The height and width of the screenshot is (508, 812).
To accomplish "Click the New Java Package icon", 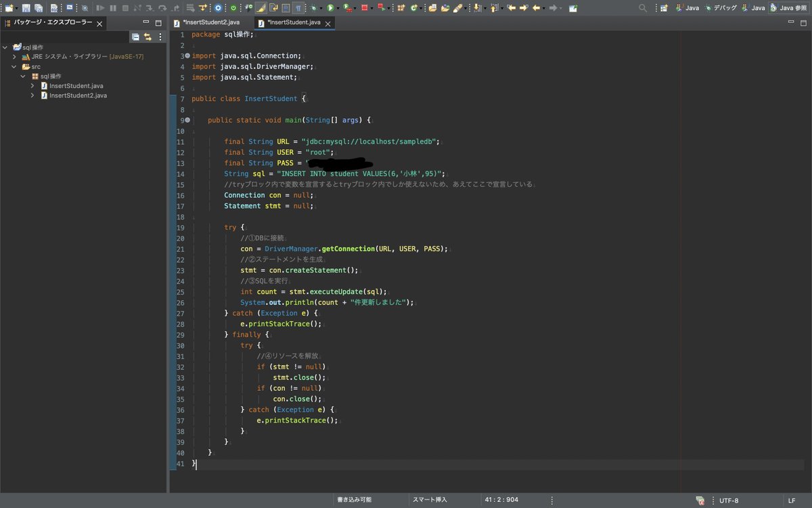I will [x=401, y=8].
